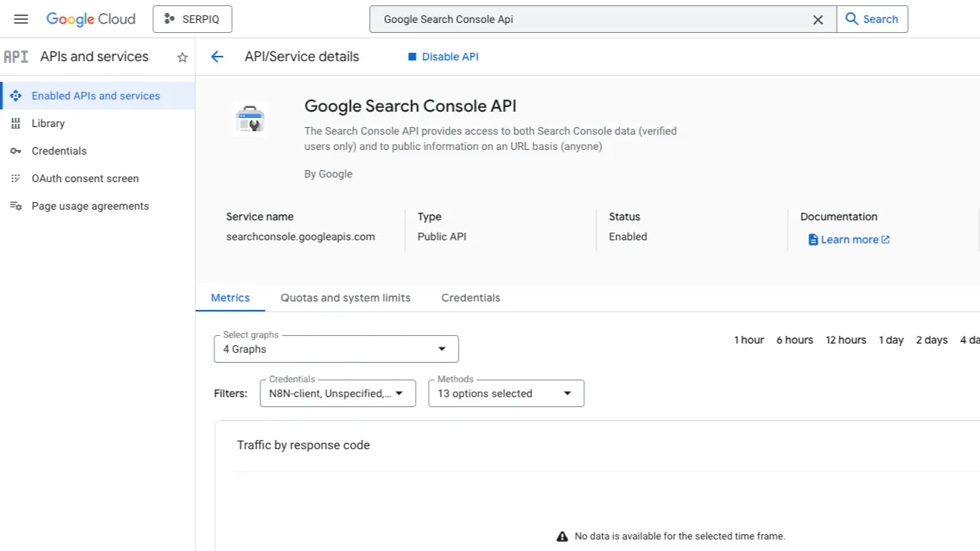Expand the Select graphs dropdown
980x551 pixels.
[x=336, y=349]
